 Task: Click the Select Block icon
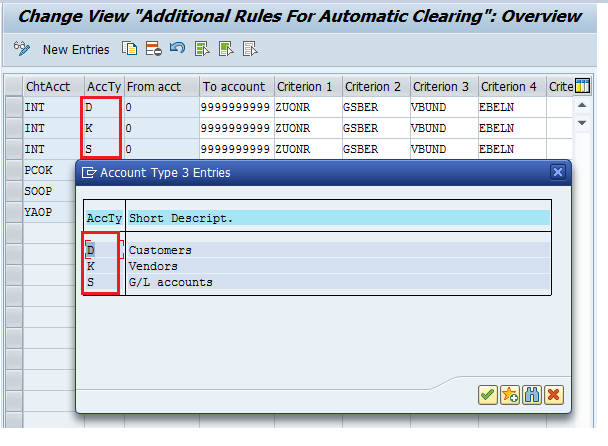[x=226, y=49]
